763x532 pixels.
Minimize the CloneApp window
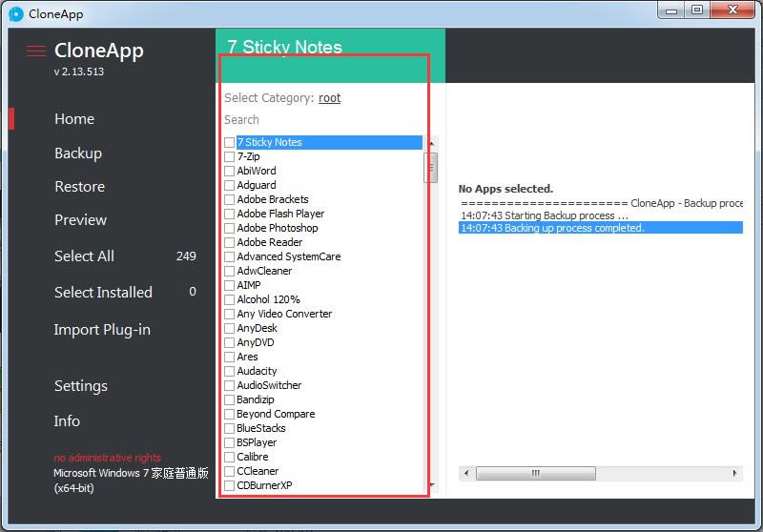pos(671,10)
